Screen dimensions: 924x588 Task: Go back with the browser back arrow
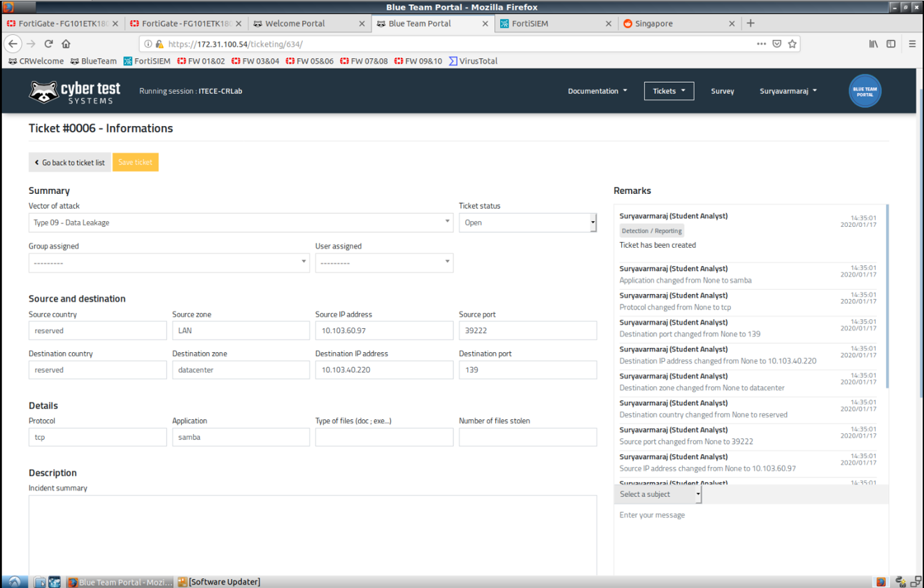click(13, 43)
